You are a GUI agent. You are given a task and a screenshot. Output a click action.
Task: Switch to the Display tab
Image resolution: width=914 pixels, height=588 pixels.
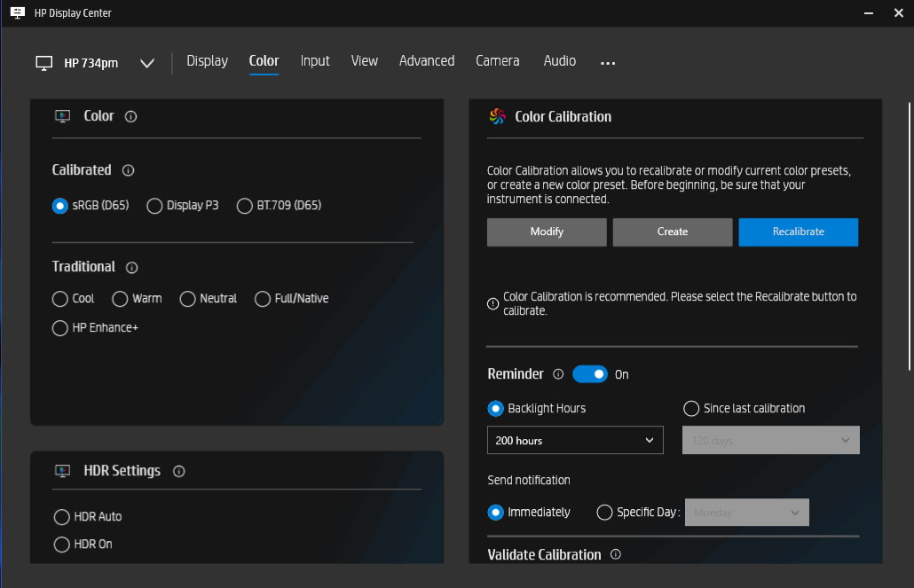coord(207,61)
